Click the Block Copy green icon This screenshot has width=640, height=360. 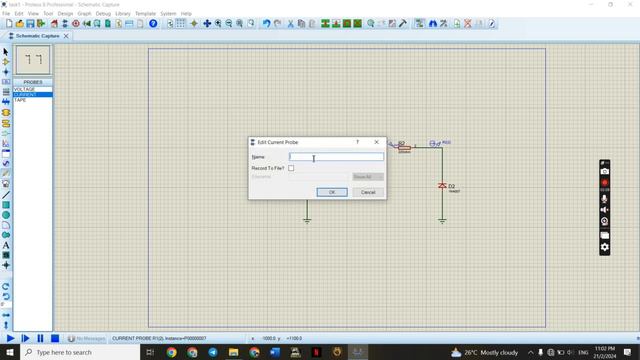tap(325, 24)
